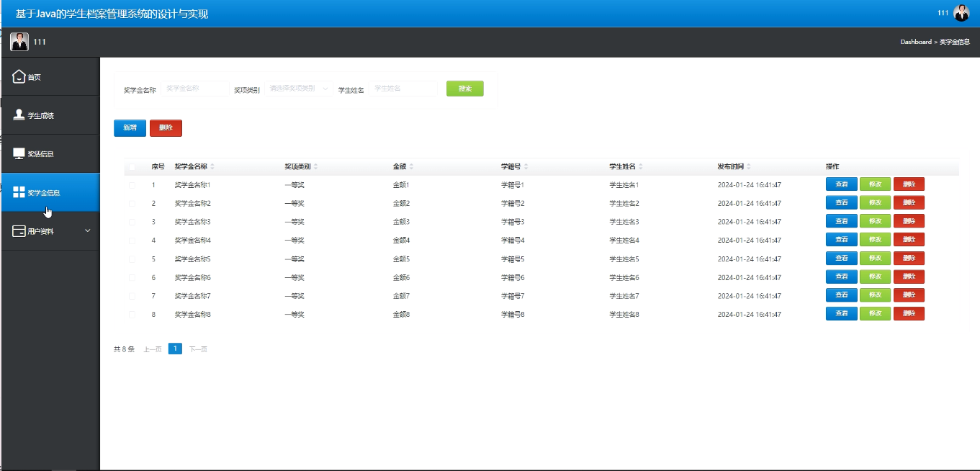Click 修改 for row 奖学金名称2
This screenshot has height=471, width=980.
point(875,202)
